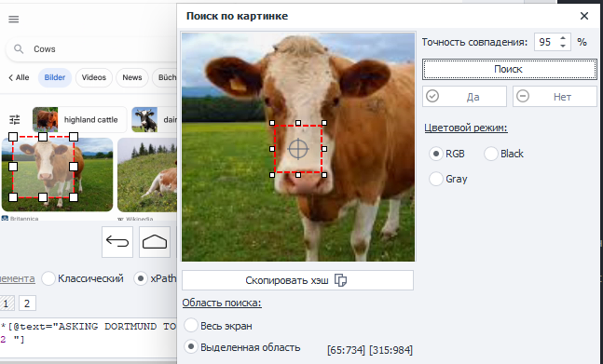
Task: Click the Cows search field
Action: point(91,49)
